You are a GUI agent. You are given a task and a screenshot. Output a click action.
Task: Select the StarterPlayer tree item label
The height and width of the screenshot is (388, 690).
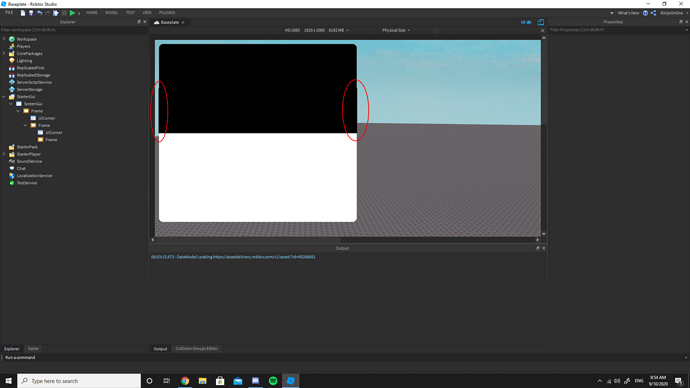[29, 154]
